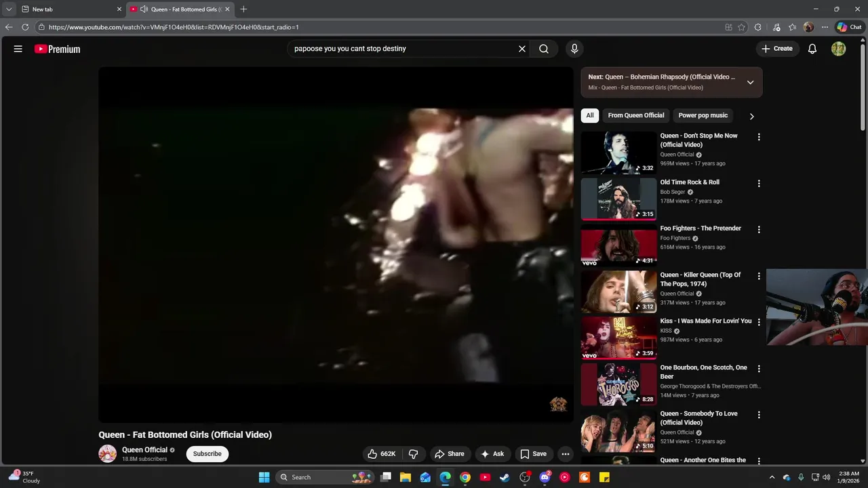Select the All filter chip
868x488 pixels.
[x=590, y=115]
